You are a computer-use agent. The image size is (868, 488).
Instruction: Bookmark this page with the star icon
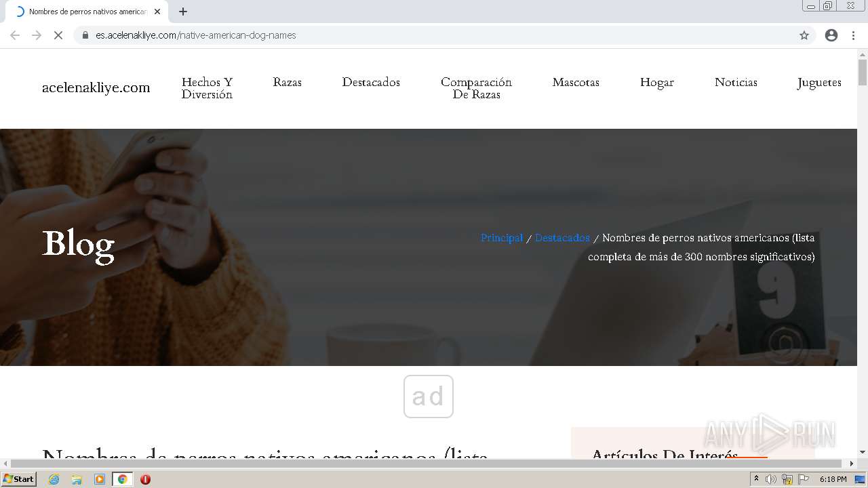point(804,35)
